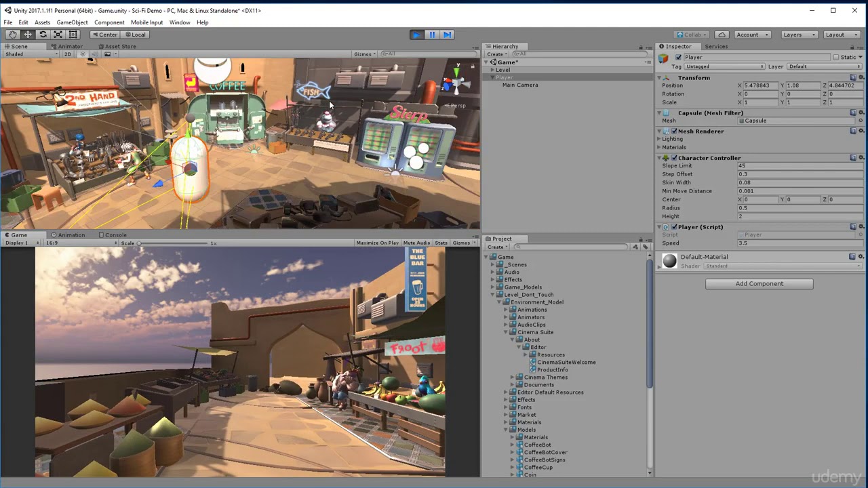Switch to the Asset Store tab

coord(116,47)
